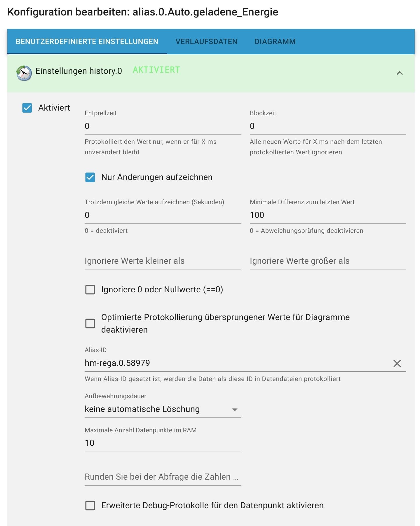Toggle Nur Änderungen aufzeichnen checkbox
Screen dimensions: 420x526
(90, 177)
